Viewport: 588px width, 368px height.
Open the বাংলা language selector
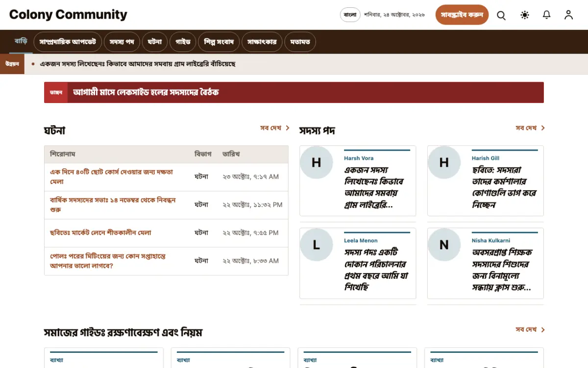(x=350, y=15)
